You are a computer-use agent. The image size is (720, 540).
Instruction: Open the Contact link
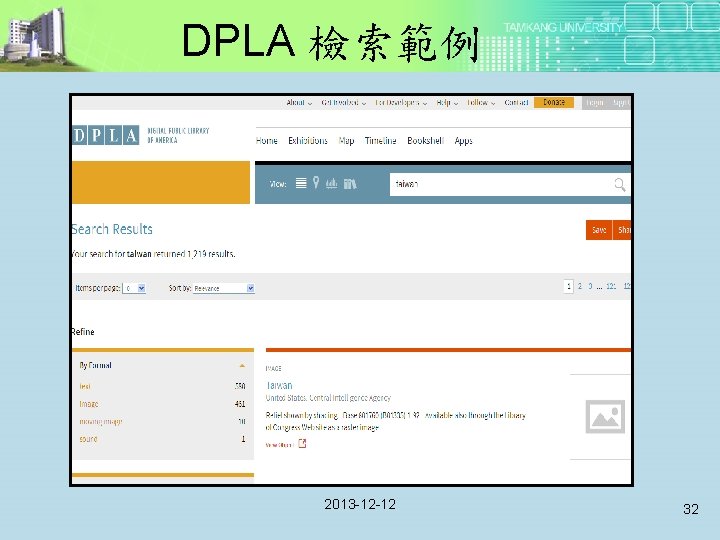[x=516, y=102]
